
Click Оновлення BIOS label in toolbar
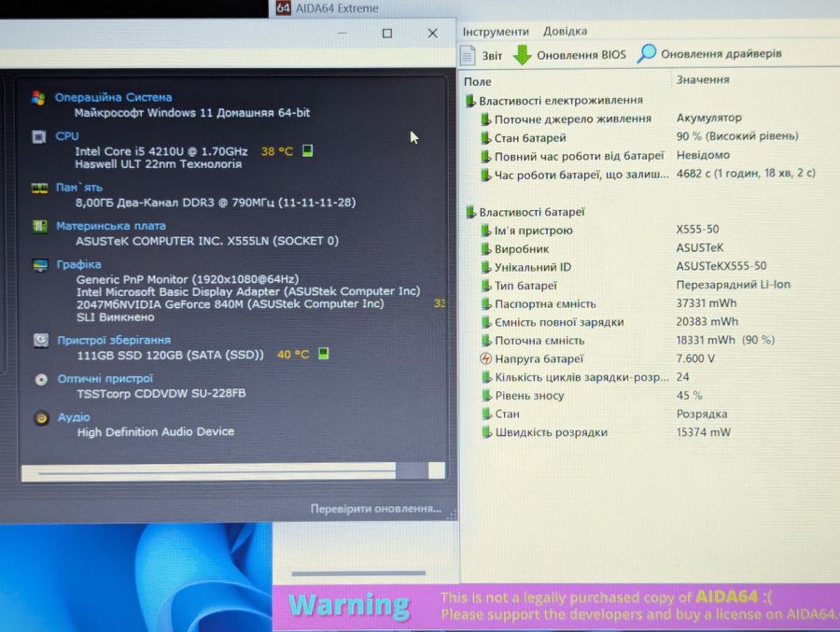581,55
